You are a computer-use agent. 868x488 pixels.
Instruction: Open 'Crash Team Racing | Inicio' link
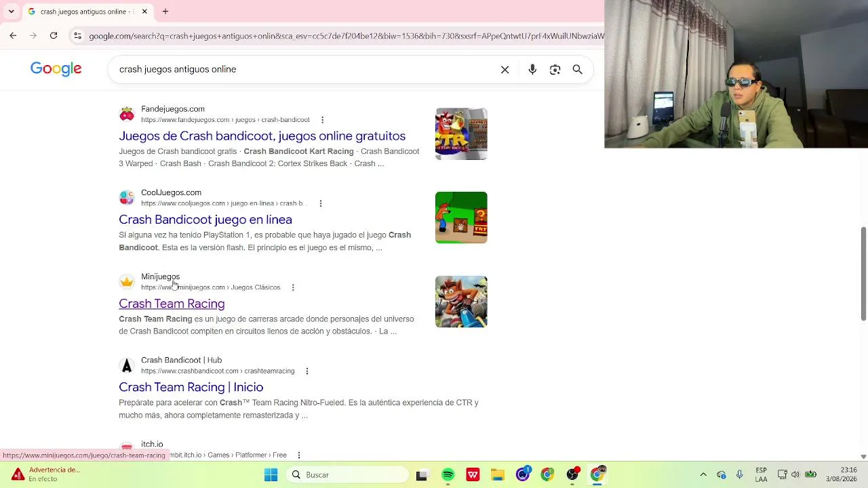click(191, 387)
